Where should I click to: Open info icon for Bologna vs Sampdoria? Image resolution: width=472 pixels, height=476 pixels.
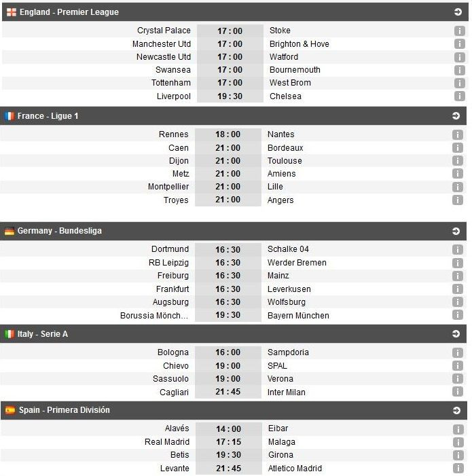point(458,352)
